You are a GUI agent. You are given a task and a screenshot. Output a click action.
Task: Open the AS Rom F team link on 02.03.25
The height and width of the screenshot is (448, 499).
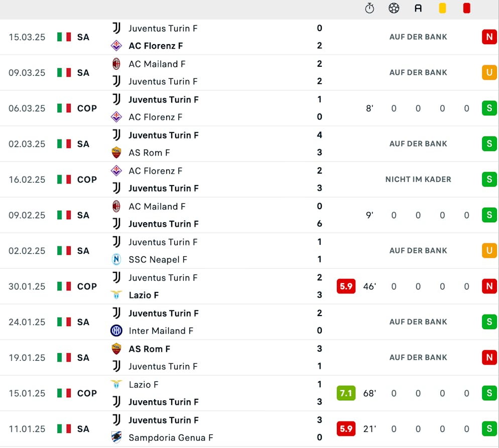(149, 153)
